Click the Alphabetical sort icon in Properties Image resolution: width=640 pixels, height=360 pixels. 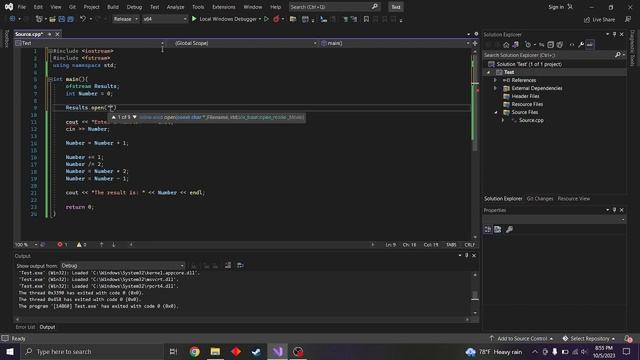pos(498,229)
